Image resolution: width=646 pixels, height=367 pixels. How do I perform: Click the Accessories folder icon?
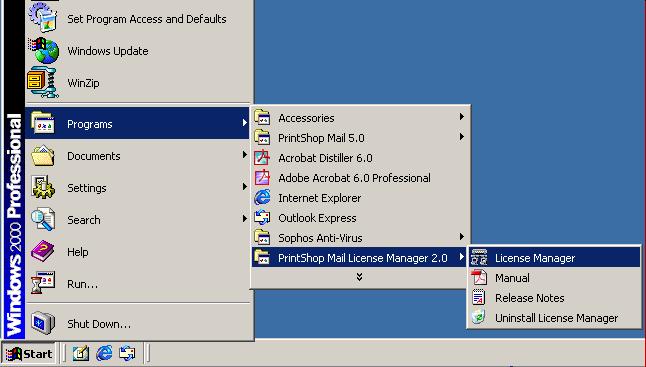coord(262,118)
